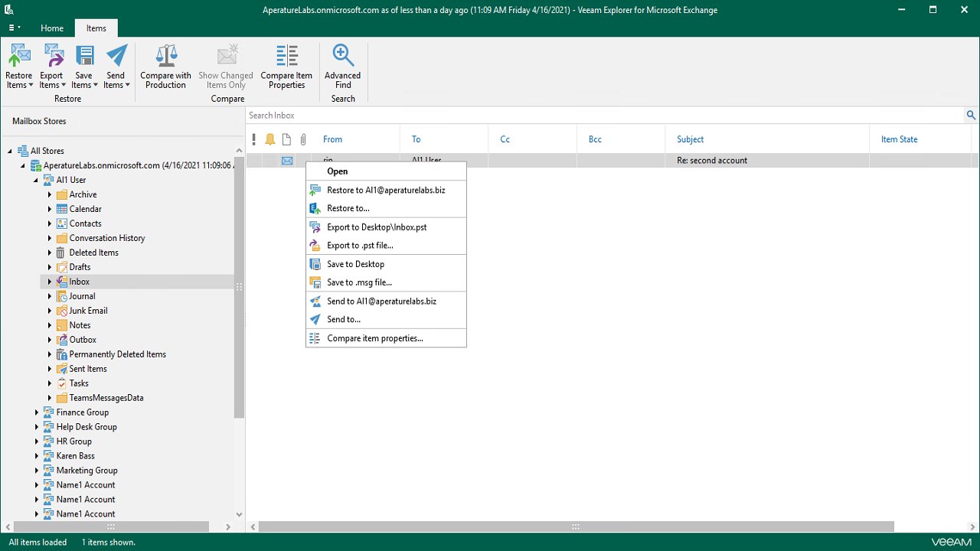Screen dimensions: 980x551
Task: Click the Archive folder icon
Action: click(x=62, y=194)
